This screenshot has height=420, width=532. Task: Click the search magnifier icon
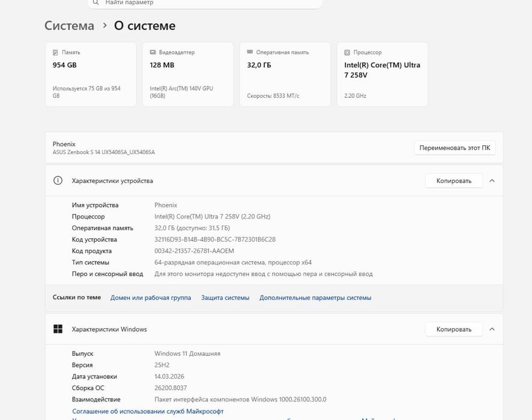[x=96, y=2]
